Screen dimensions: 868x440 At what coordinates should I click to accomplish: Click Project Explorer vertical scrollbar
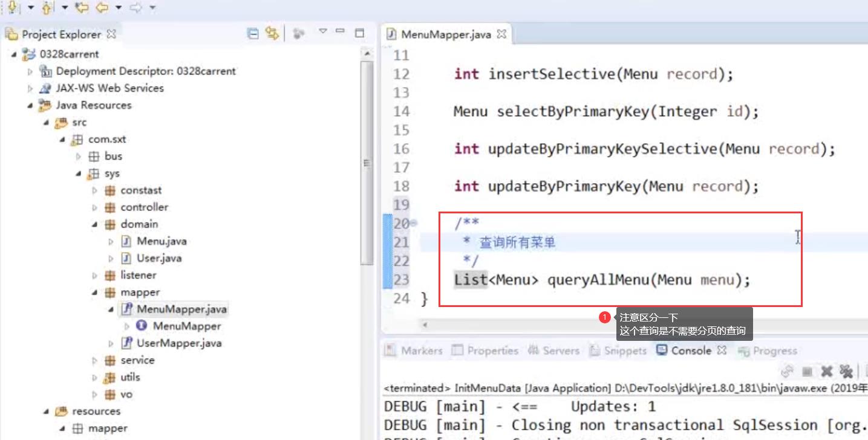coord(367,163)
